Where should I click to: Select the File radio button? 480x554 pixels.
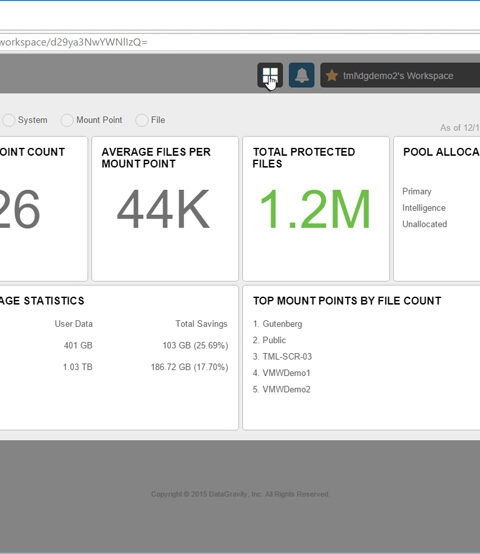[142, 120]
